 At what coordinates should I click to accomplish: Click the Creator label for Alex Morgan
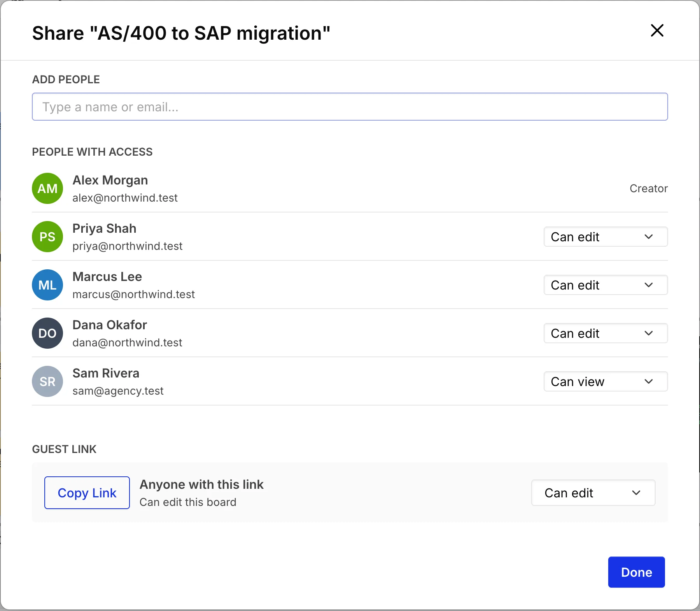coord(649,188)
